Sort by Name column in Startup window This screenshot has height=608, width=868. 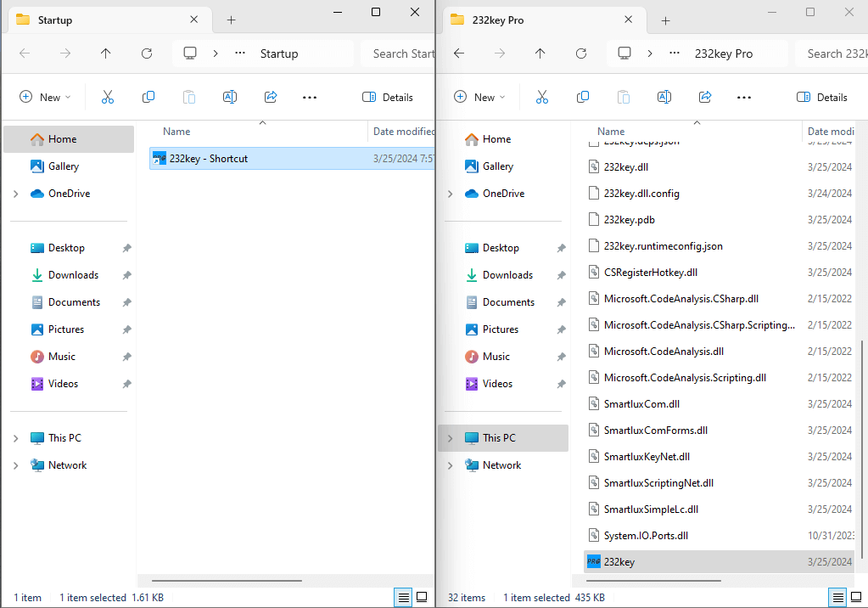click(x=176, y=132)
